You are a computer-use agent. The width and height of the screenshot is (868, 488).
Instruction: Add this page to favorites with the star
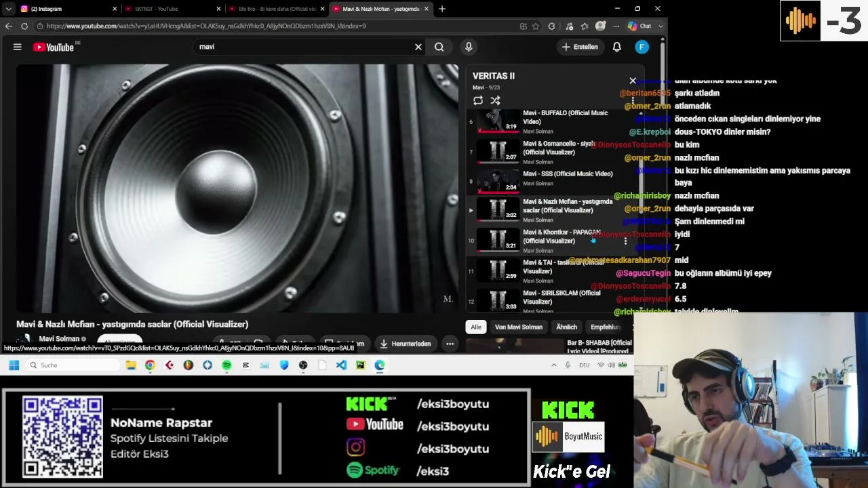coord(536,26)
